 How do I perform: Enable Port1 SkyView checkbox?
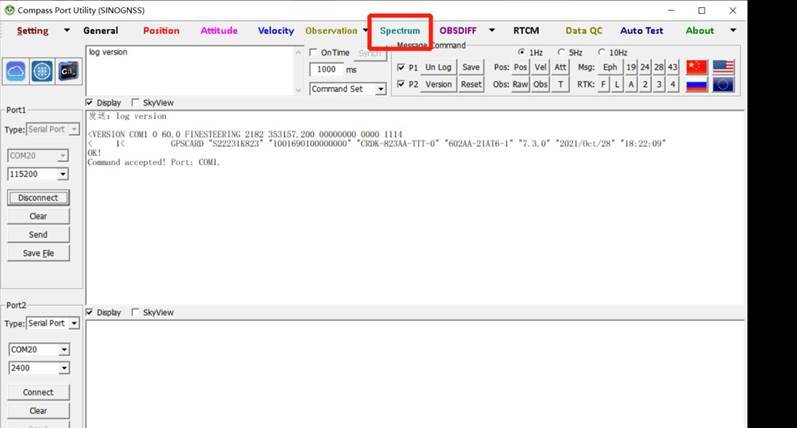135,102
